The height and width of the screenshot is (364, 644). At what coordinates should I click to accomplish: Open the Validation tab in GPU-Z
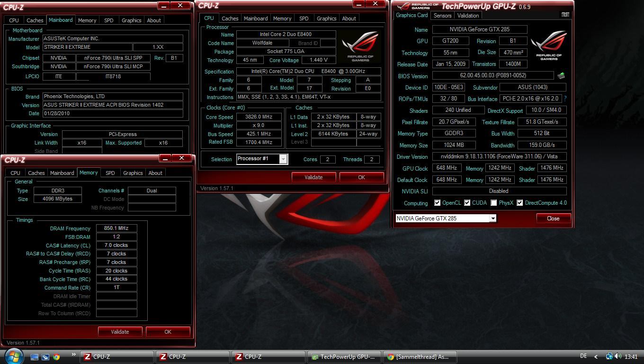[468, 16]
